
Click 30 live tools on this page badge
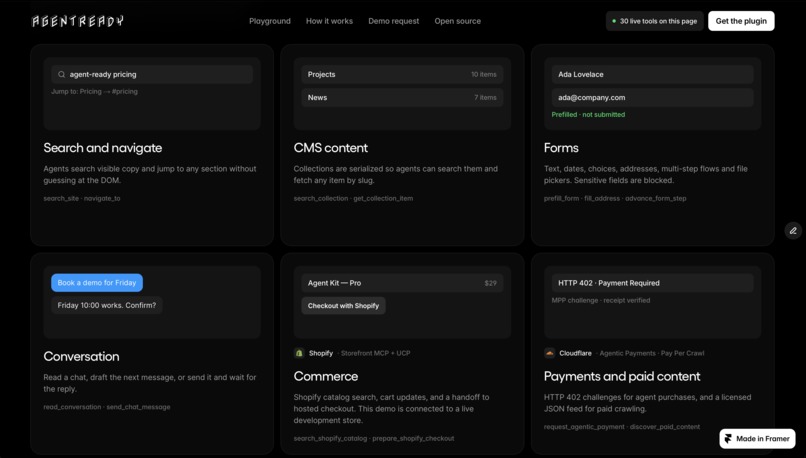coord(654,21)
